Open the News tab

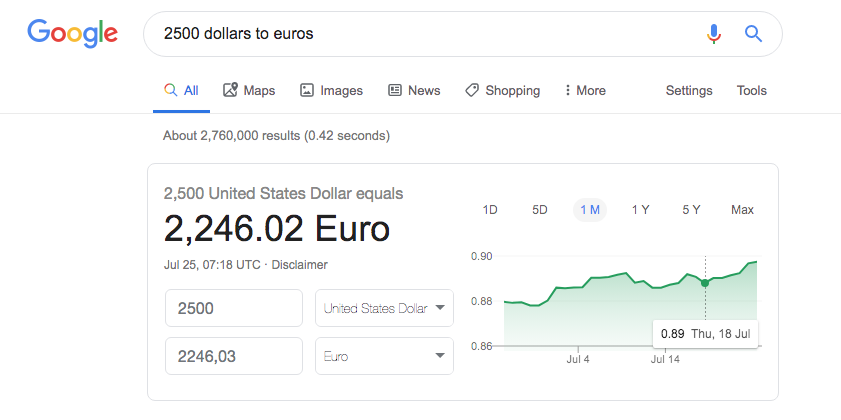[x=414, y=91]
